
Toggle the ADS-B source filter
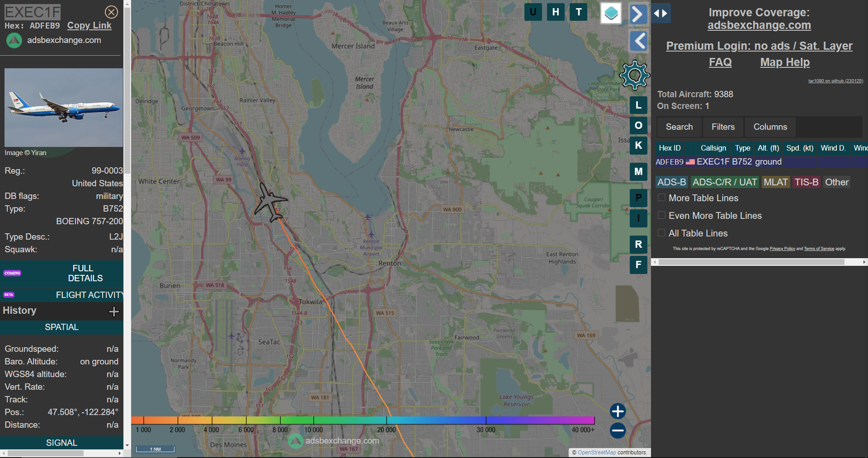[x=671, y=182]
